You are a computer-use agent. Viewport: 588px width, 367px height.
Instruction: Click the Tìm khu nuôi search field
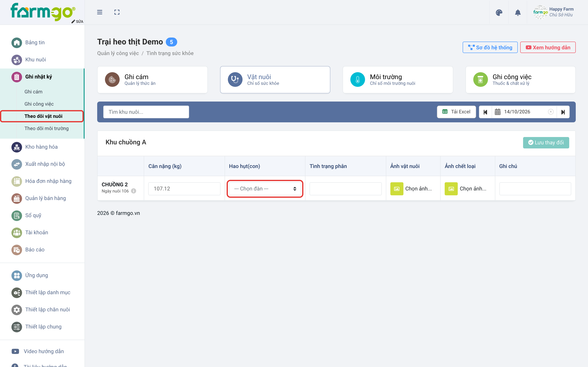146,112
